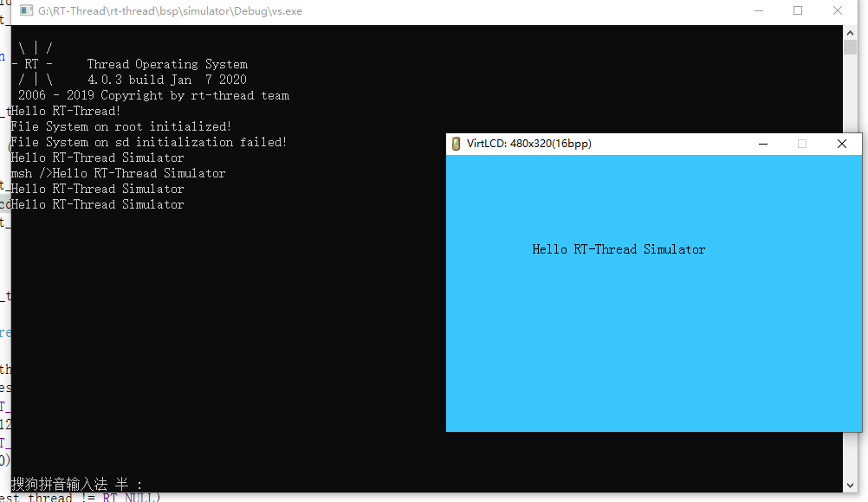This screenshot has width=868, height=502.
Task: Click the console application icon in vs.exe titlebar
Action: pyautogui.click(x=25, y=10)
